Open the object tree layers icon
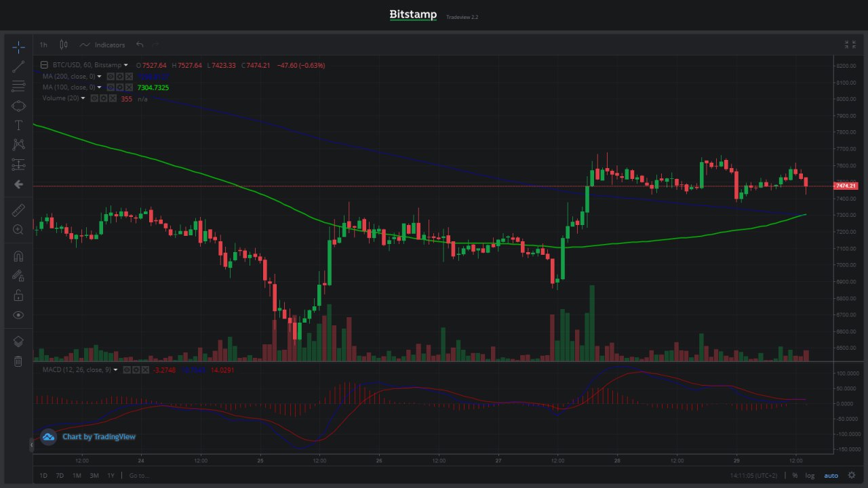868x488 pixels. click(x=18, y=341)
